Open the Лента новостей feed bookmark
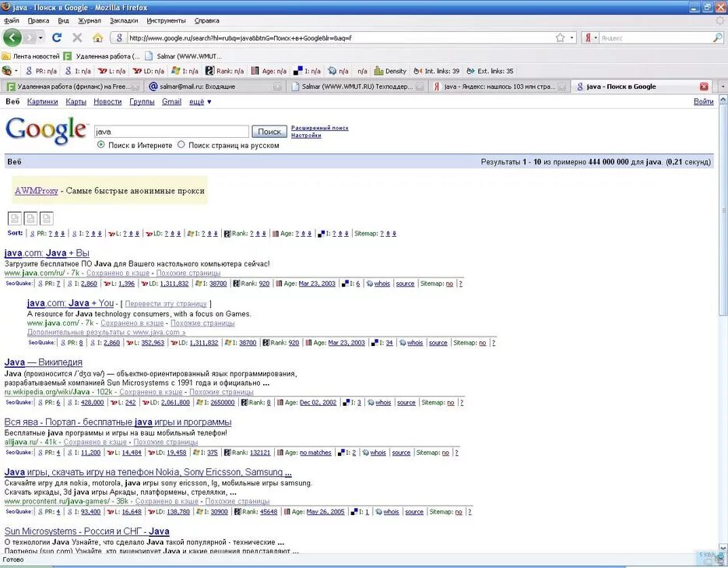The image size is (728, 568). pyautogui.click(x=31, y=56)
